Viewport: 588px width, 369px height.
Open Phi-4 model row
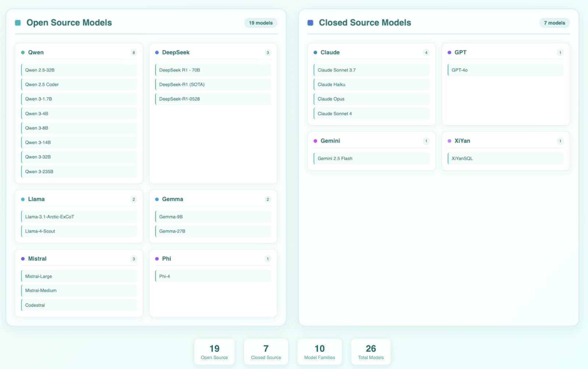(213, 276)
